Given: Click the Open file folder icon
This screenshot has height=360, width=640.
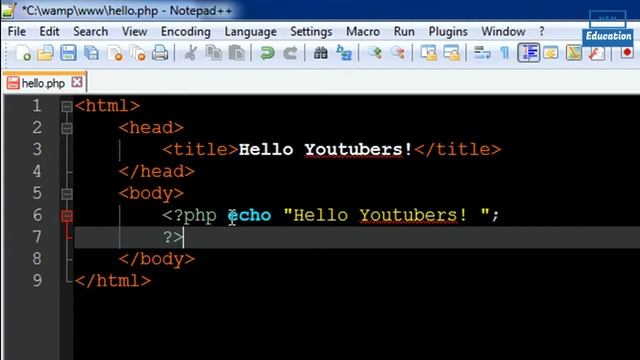Looking at the screenshot, I should pyautogui.click(x=45, y=53).
